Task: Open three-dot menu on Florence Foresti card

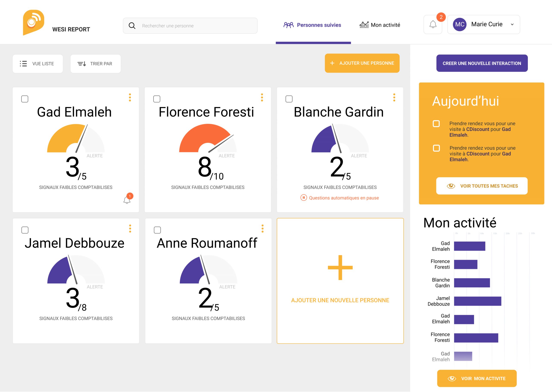Action: coord(262,97)
